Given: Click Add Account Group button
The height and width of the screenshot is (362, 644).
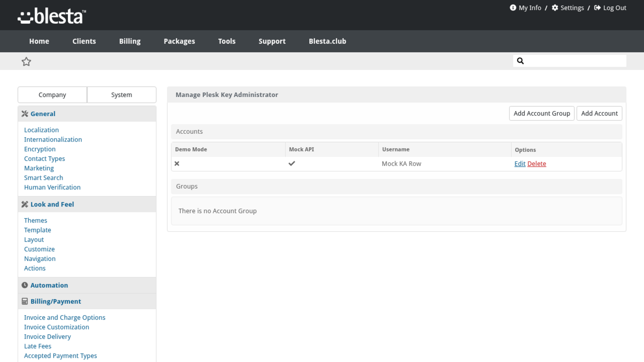Looking at the screenshot, I should click(x=542, y=113).
